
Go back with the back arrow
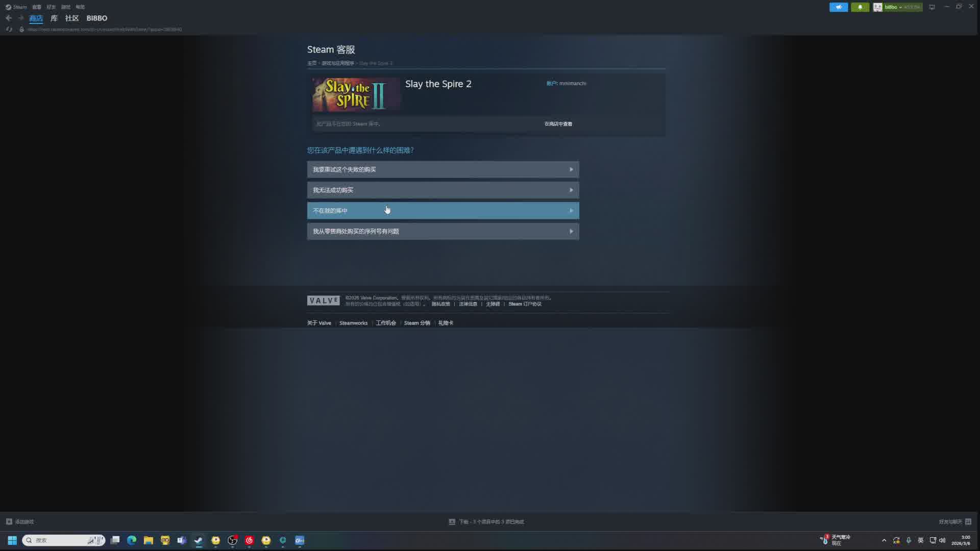(x=9, y=18)
